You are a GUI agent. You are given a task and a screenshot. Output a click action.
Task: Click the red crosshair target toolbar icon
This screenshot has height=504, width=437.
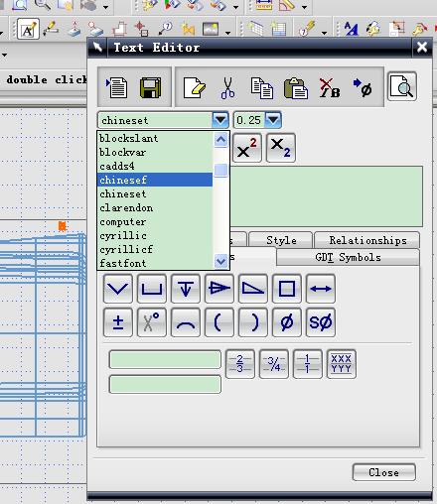[x=142, y=29]
